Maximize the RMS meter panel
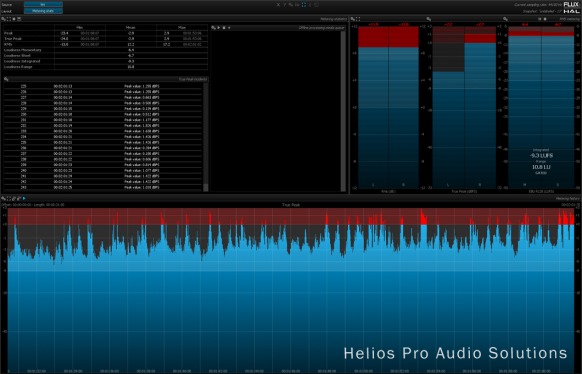 tap(358, 19)
